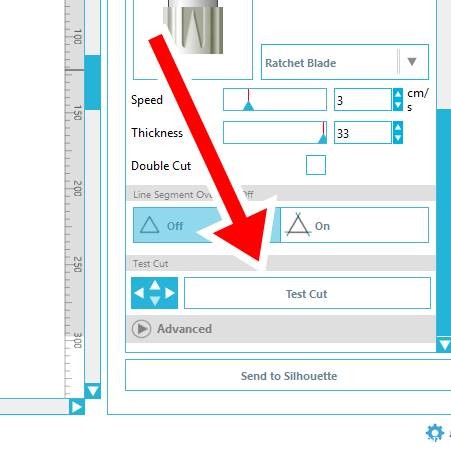The width and height of the screenshot is (451, 451).
Task: Click the canvas horizontal scrollbar right arrow
Action: 77,407
